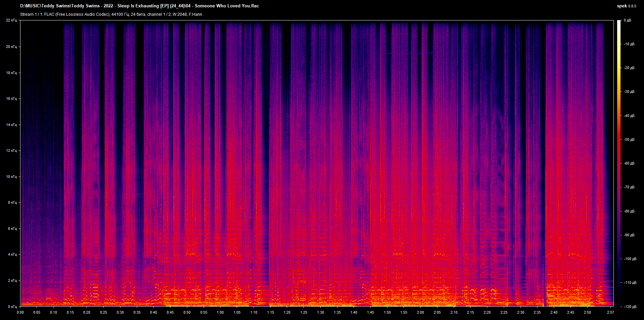Click the 1:55 time axis label
644x320 pixels.
[404, 312]
